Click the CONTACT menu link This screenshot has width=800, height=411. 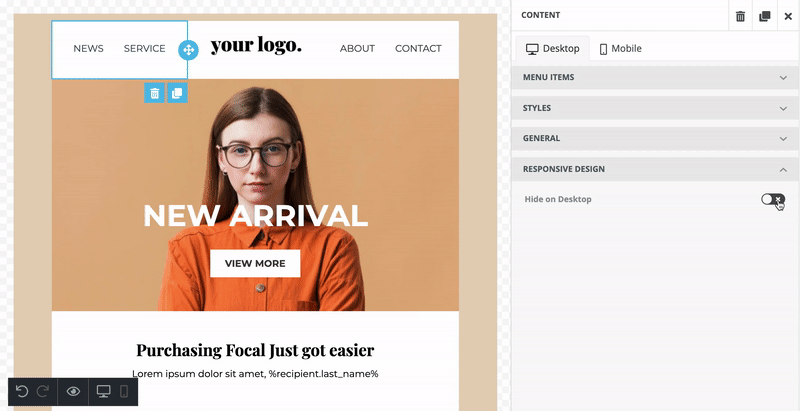[x=418, y=48]
